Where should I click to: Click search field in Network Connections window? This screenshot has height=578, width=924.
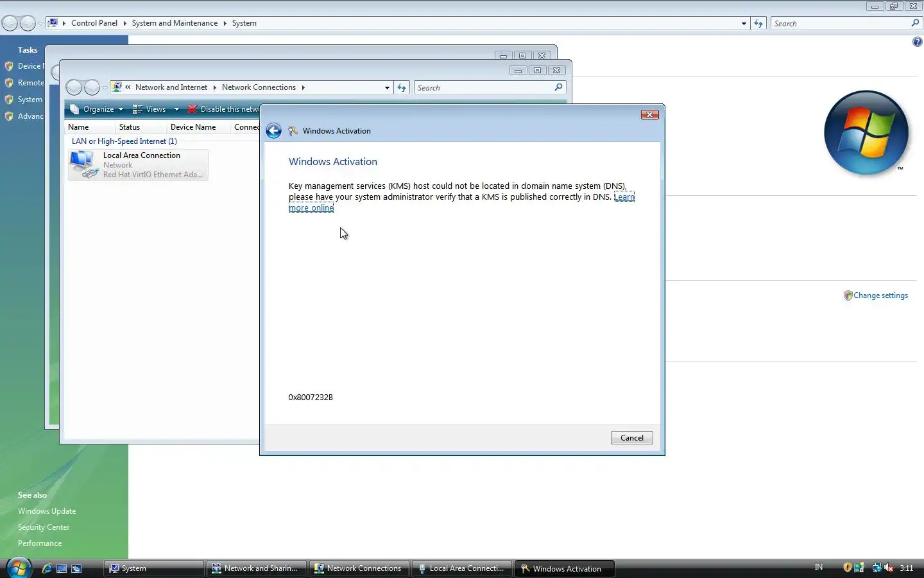[483, 87]
